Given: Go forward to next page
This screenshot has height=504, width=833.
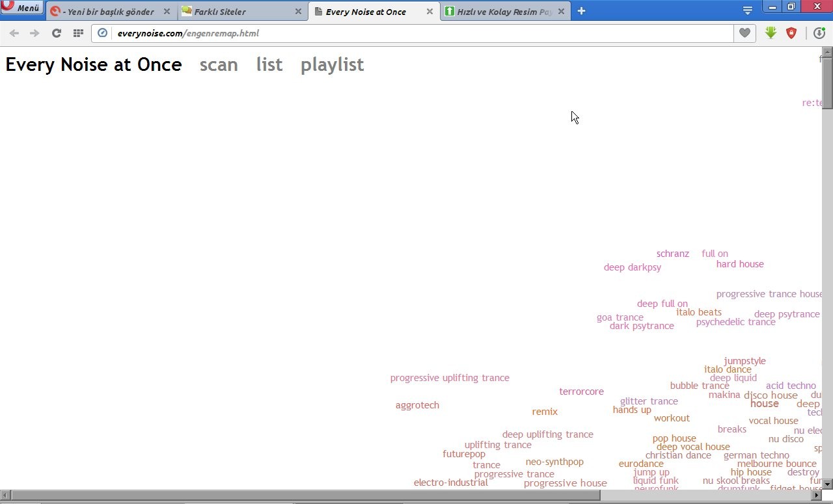Looking at the screenshot, I should point(34,33).
